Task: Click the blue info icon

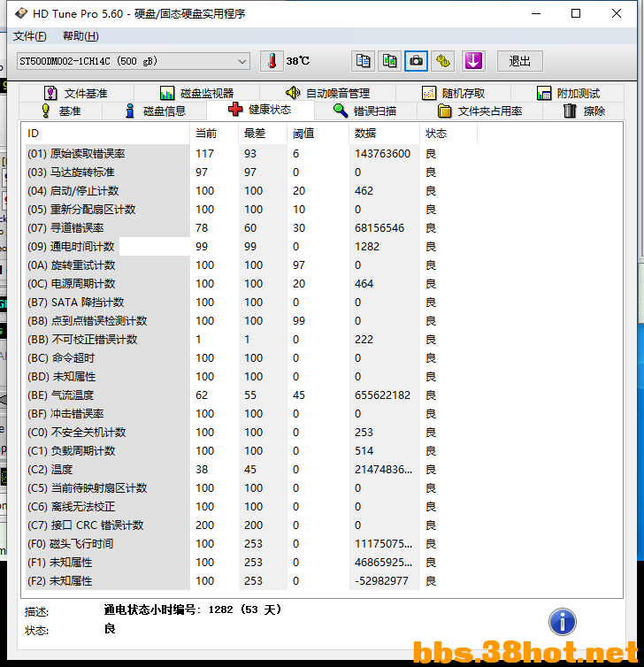Action: click(563, 622)
